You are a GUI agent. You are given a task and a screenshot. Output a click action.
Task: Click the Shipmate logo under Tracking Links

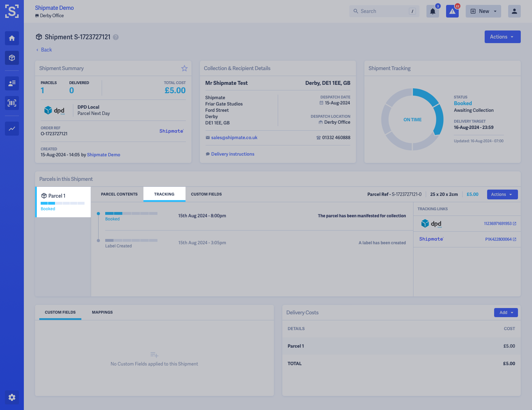pos(431,239)
